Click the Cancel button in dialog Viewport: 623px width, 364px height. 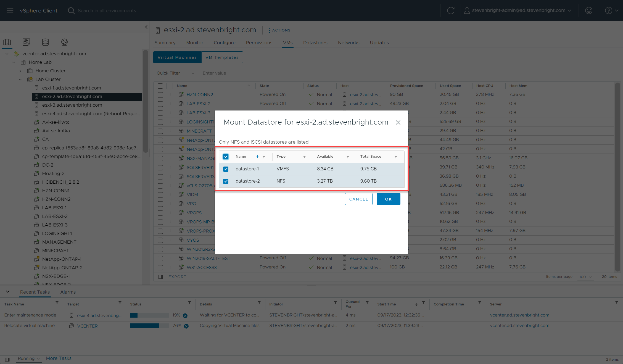point(358,199)
